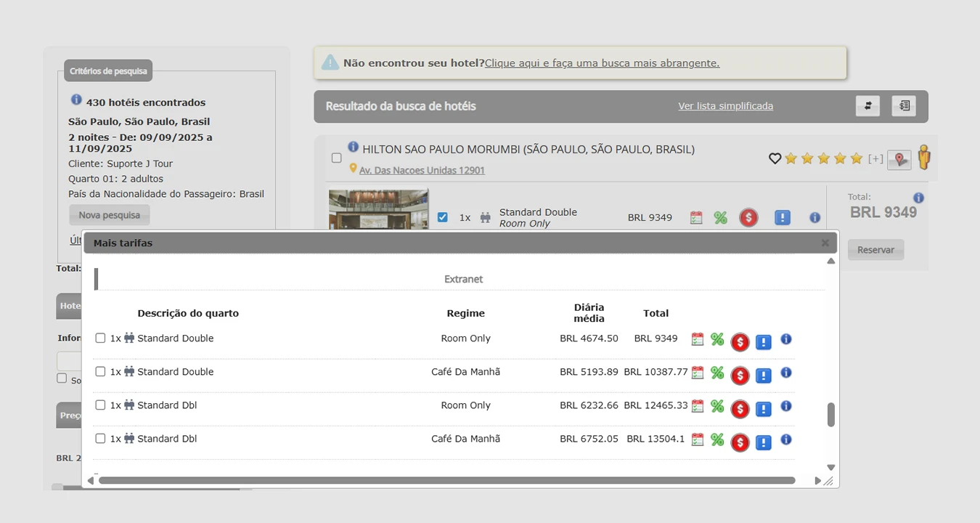Click info icon next to 430 hotéis encontrados

pyautogui.click(x=76, y=100)
